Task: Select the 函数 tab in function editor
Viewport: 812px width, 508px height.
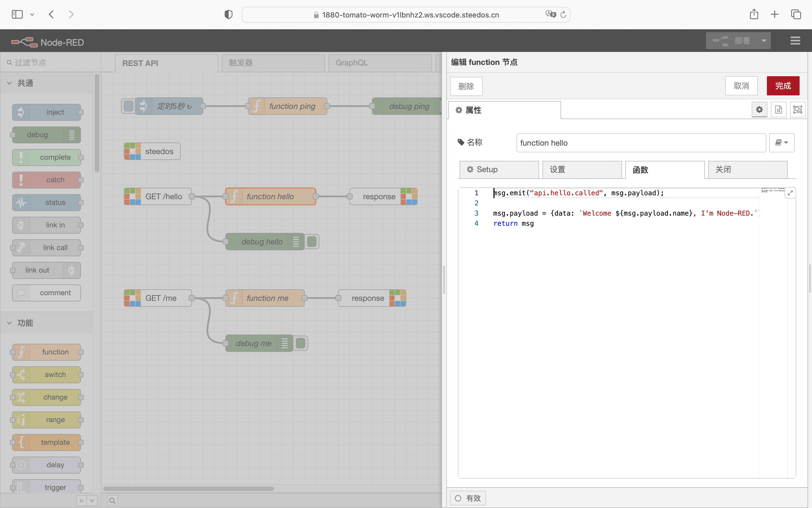Action: point(665,170)
